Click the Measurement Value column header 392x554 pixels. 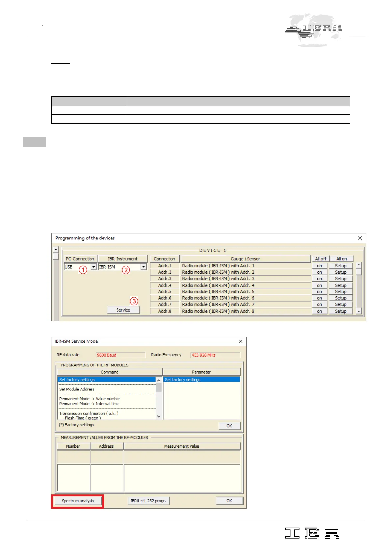pos(182,446)
